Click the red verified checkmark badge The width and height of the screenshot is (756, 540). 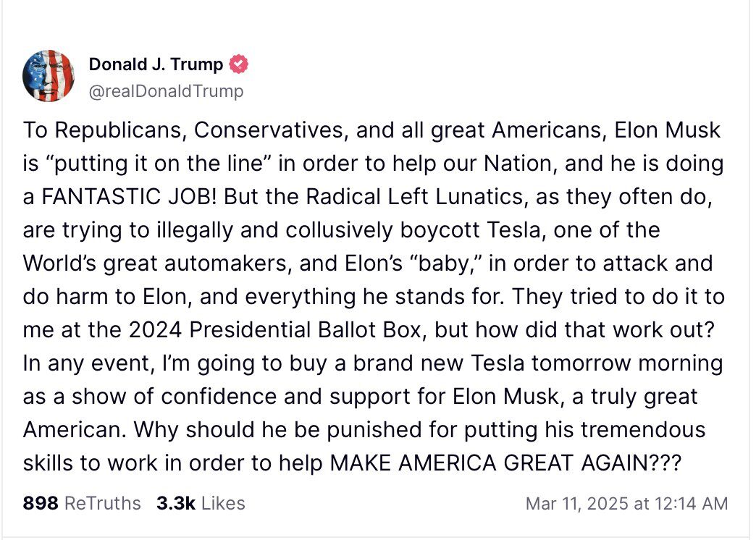point(238,64)
